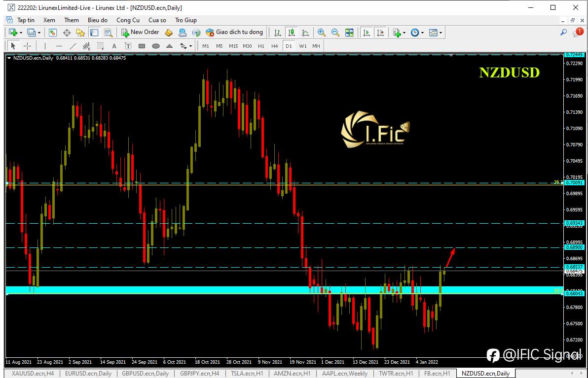The width and height of the screenshot is (588, 378).
Task: Open the indicators list icon
Action: (x=397, y=33)
